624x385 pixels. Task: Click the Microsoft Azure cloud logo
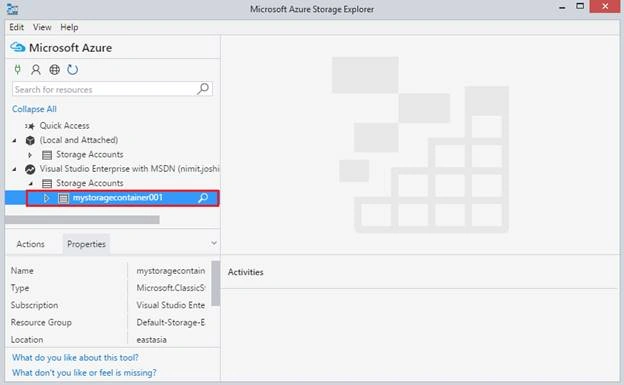tap(18, 47)
